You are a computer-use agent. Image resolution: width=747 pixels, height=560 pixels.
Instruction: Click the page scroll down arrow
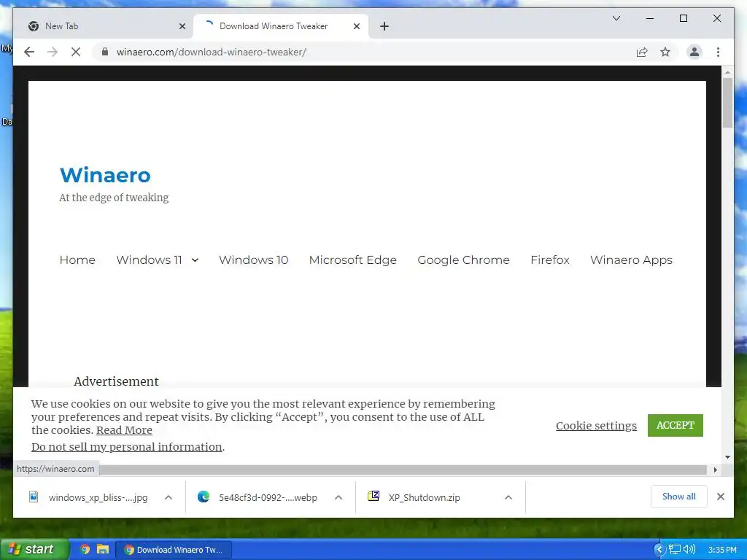click(727, 457)
